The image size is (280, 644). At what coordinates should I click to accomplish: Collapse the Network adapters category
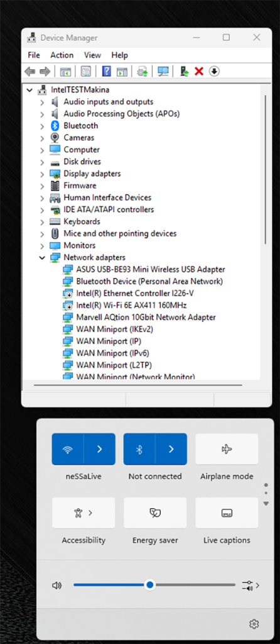pos(42,257)
